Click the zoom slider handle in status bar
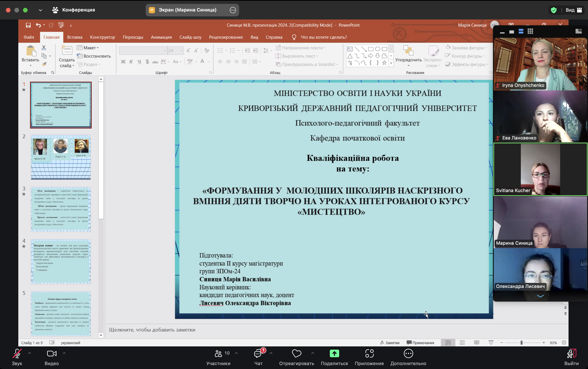The width and height of the screenshot is (588, 369). pyautogui.click(x=521, y=343)
